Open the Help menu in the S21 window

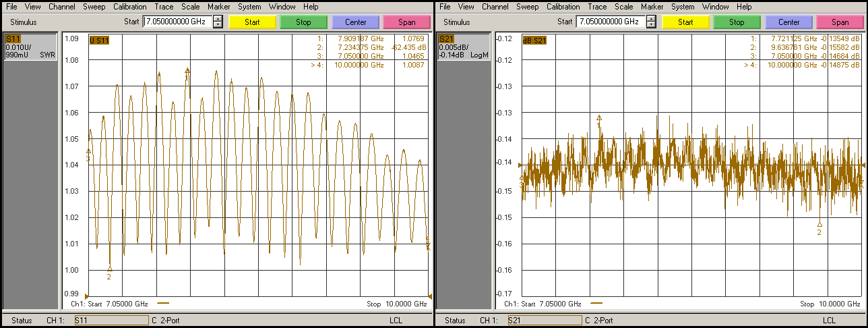[744, 7]
